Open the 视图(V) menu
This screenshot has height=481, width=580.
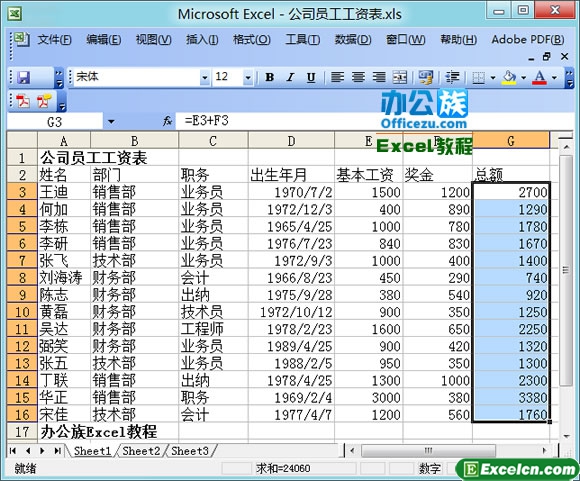click(154, 39)
